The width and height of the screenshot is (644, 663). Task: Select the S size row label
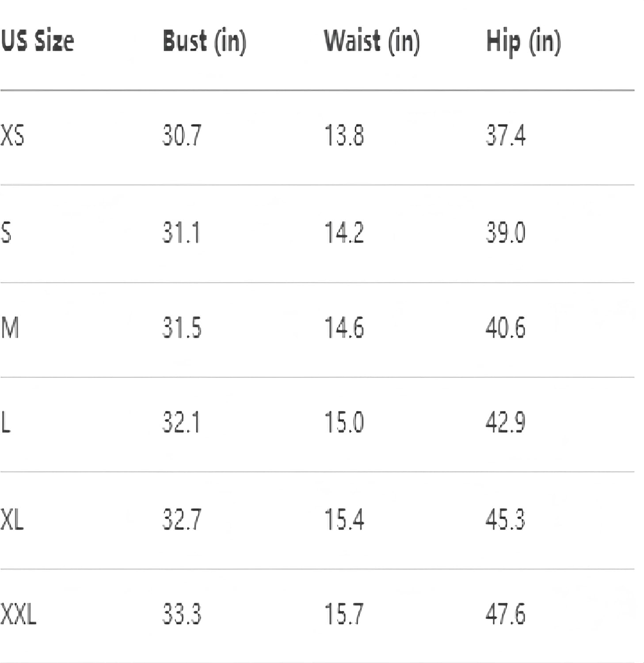(6, 232)
